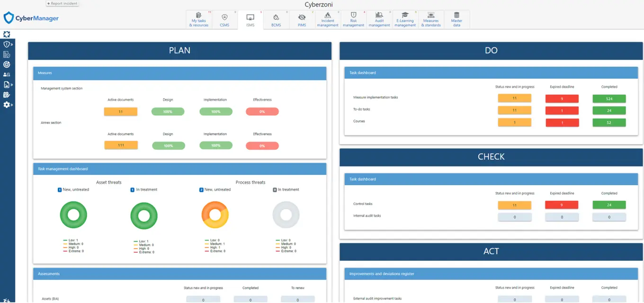
Task: Open Measure implementation tasks in-progress count 11
Action: 515,98
